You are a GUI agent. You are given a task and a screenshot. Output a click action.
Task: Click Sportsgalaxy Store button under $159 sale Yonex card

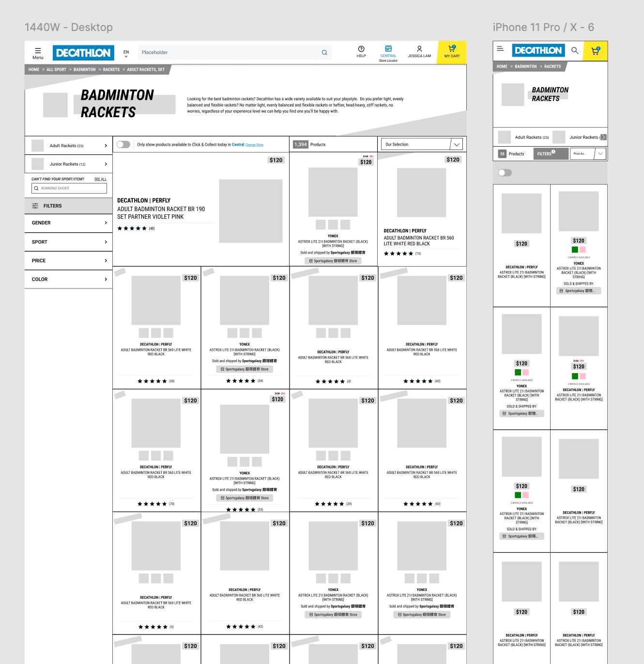click(333, 261)
